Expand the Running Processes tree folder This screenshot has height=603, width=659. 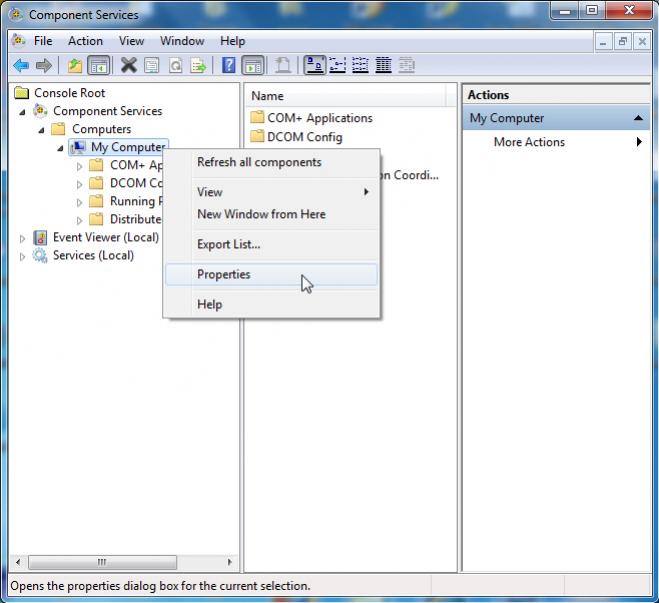pyautogui.click(x=79, y=202)
